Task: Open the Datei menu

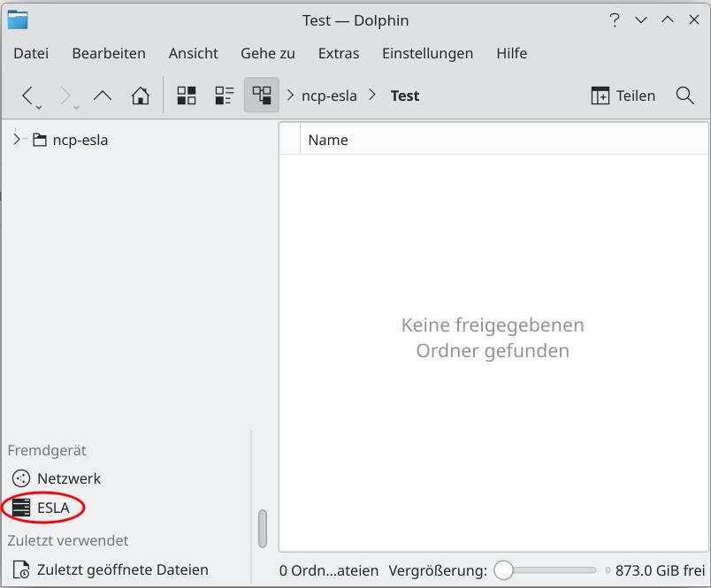Action: (x=31, y=54)
